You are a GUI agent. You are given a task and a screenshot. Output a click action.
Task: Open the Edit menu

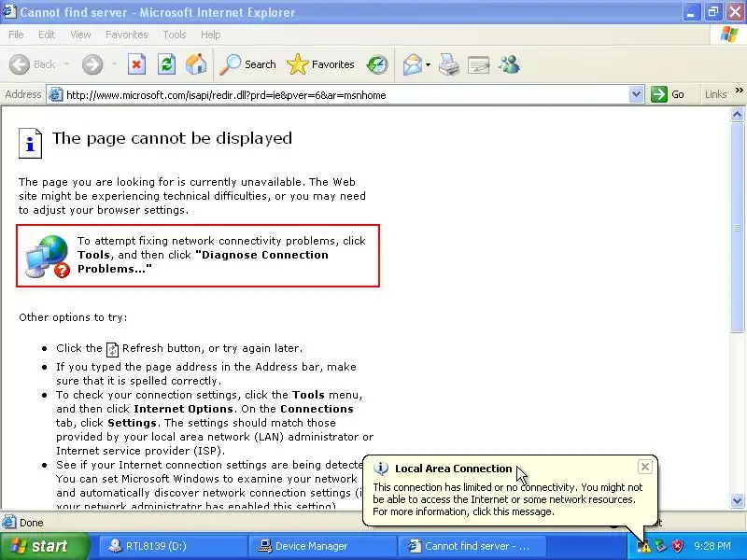(47, 35)
